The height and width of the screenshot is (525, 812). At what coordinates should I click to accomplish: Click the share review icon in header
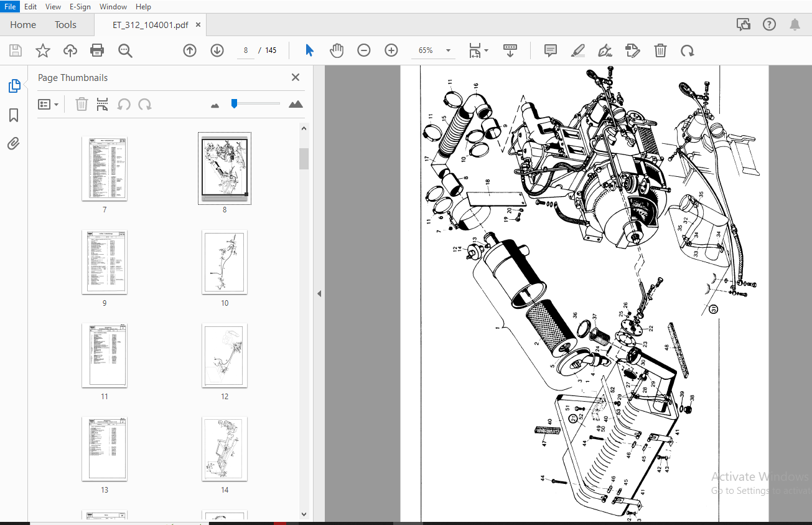[x=744, y=25]
